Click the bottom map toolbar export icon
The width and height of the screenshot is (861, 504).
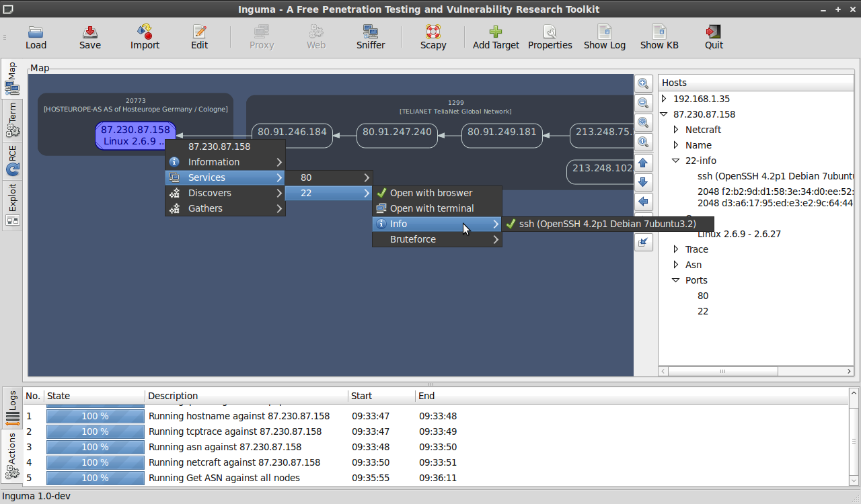pyautogui.click(x=644, y=243)
